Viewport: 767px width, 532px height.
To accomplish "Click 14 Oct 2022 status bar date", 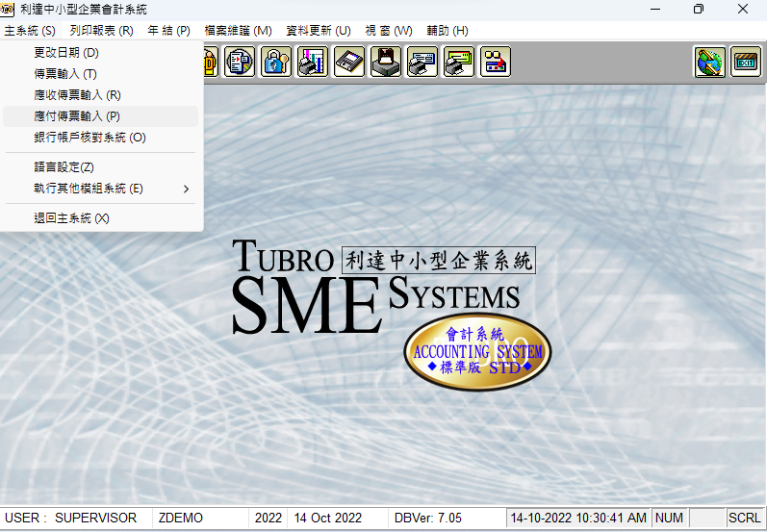I will point(338,518).
